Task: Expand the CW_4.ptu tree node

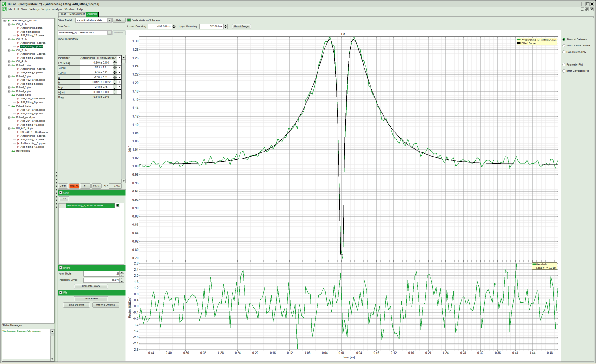Action: click(9, 61)
